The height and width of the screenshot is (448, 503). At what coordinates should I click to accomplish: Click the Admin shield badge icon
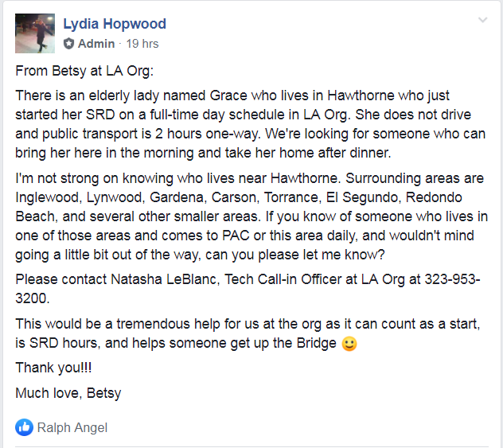[x=68, y=44]
